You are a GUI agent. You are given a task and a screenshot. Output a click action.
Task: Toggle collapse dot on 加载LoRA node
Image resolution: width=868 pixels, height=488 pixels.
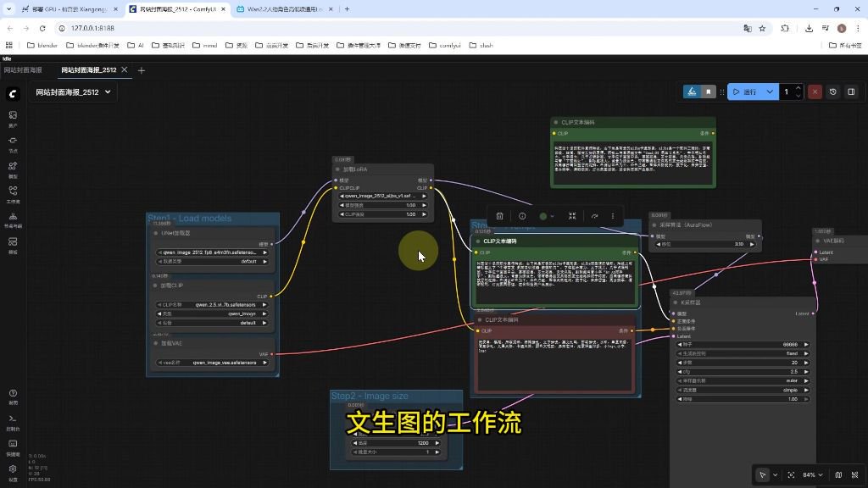click(337, 169)
